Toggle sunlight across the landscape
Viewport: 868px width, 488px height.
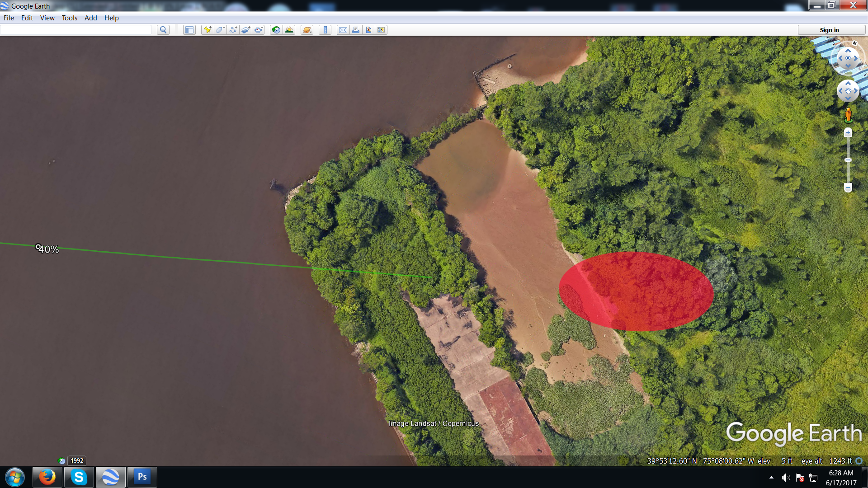click(289, 30)
